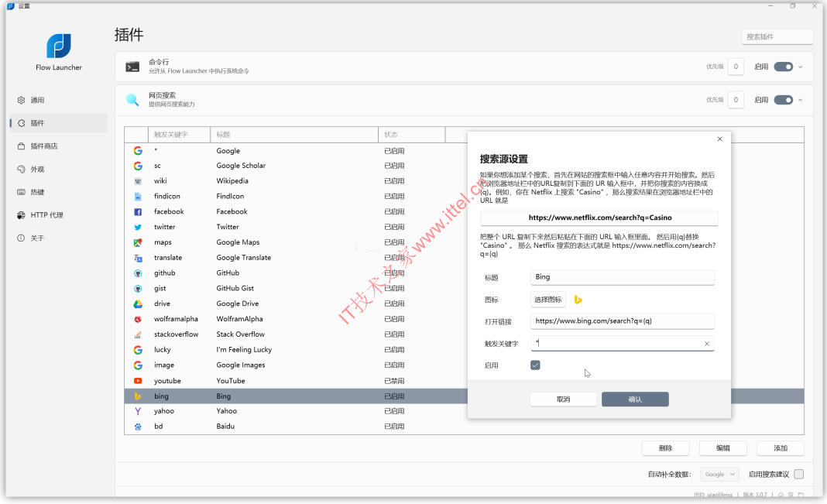Click the Flow Launcher logo in sidebar
Viewport: 827px width, 504px height.
coord(59,46)
